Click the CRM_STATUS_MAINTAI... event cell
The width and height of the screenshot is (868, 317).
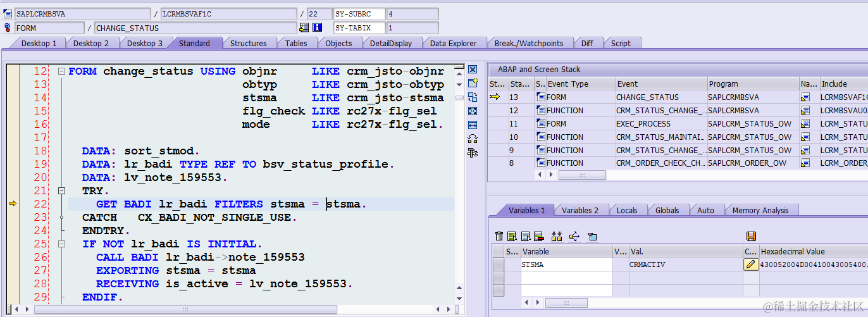tap(661, 137)
